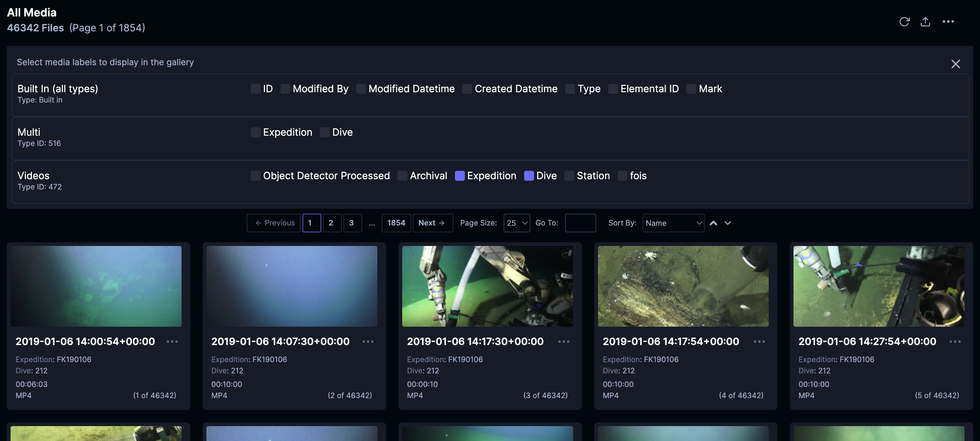
Task: Close the media labels panel
Action: point(955,64)
